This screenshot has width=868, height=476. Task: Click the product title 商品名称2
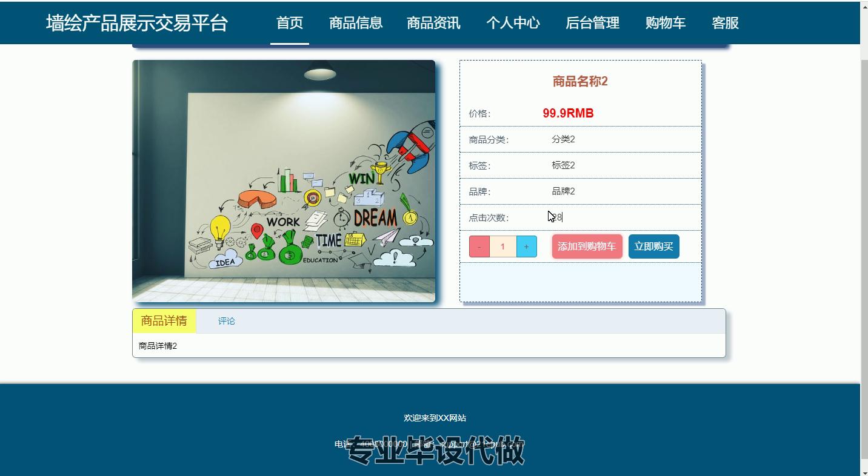tap(580, 81)
